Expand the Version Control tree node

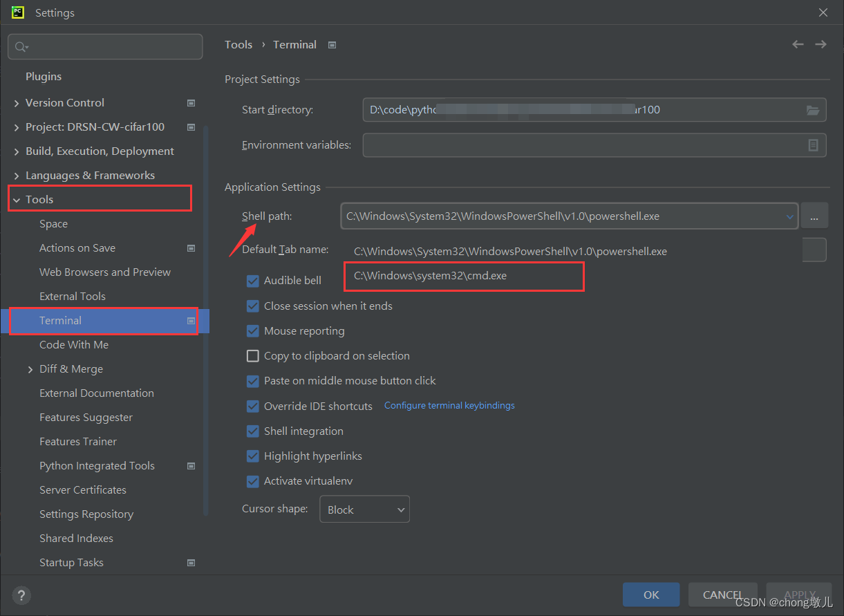17,103
